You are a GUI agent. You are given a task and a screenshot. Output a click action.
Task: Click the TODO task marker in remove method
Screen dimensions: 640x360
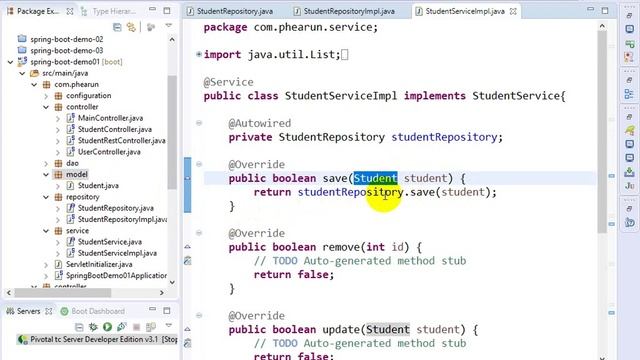coord(187,260)
